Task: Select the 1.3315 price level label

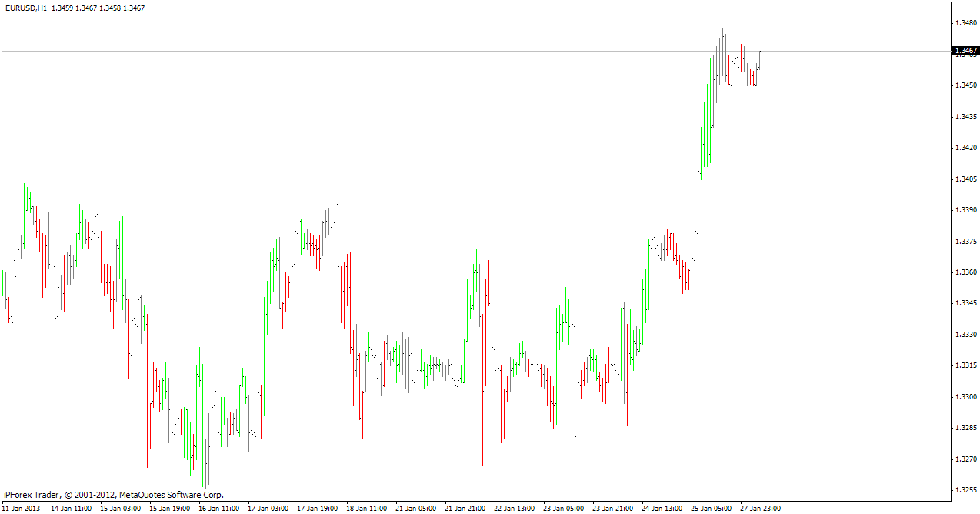Action: point(965,365)
